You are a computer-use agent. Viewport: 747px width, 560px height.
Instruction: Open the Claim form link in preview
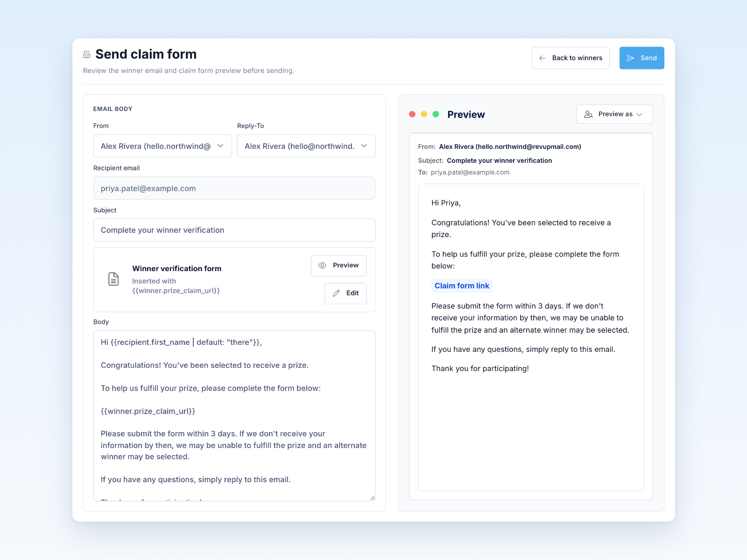462,286
